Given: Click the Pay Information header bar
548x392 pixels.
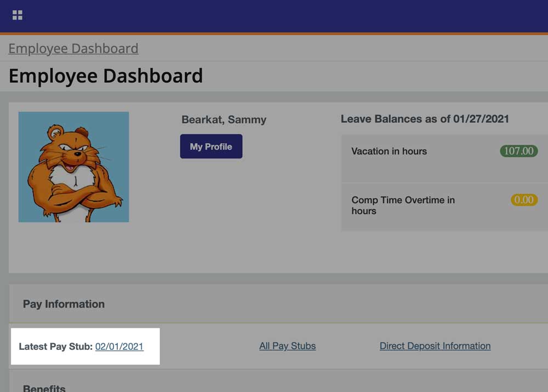Looking at the screenshot, I should (x=274, y=304).
